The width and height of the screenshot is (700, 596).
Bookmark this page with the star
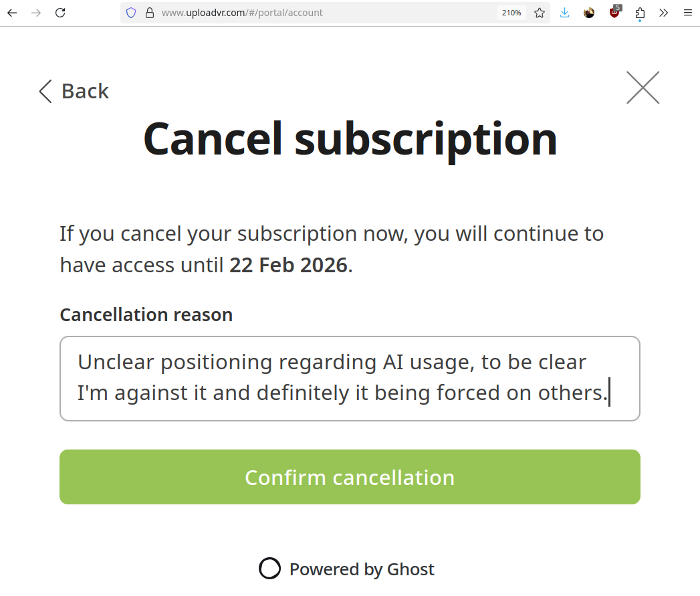click(x=540, y=13)
